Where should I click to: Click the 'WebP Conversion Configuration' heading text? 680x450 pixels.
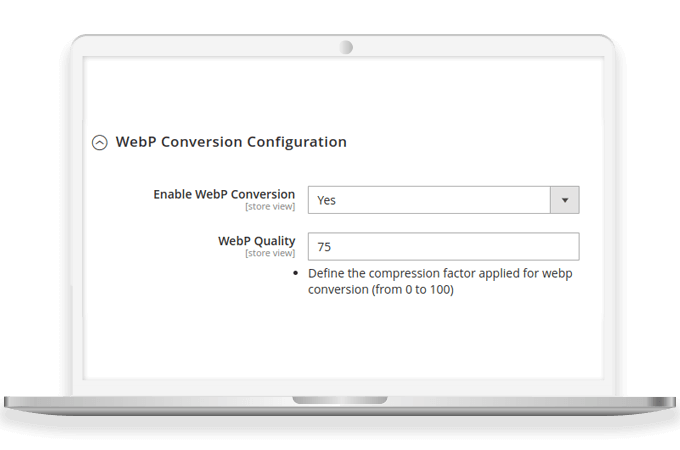click(x=231, y=142)
